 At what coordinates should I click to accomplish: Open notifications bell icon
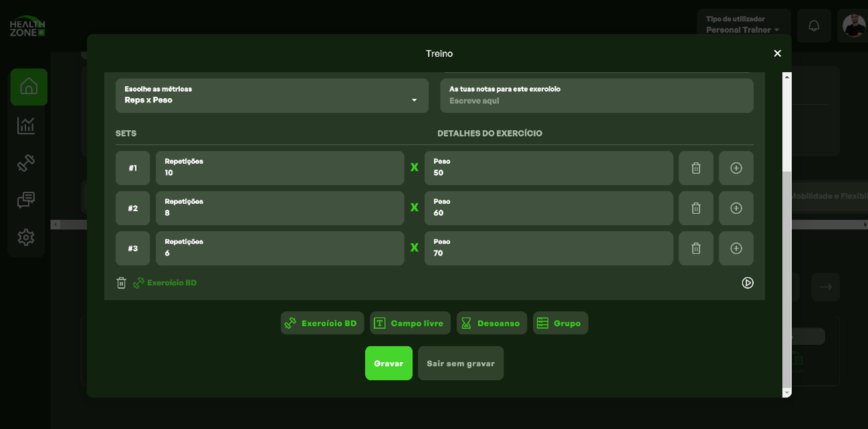pyautogui.click(x=813, y=26)
